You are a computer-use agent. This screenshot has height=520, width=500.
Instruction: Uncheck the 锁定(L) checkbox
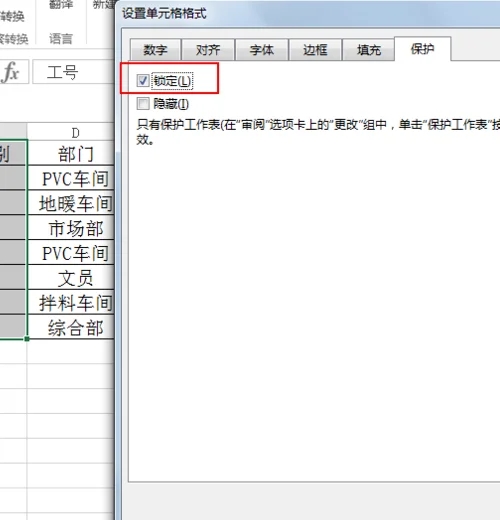coord(143,80)
